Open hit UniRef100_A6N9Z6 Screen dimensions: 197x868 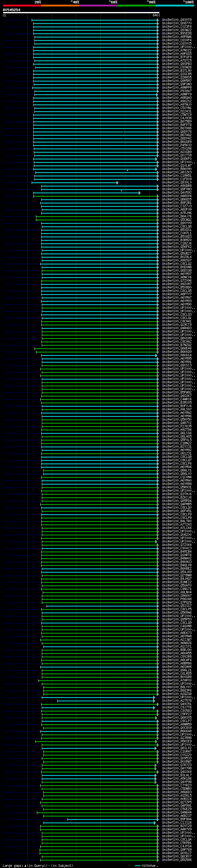tap(177, 643)
